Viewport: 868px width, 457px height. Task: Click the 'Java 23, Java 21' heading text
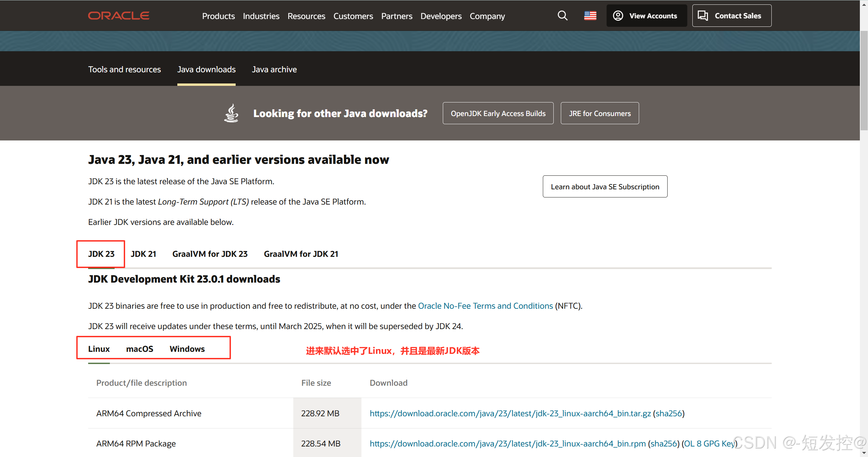coord(239,159)
